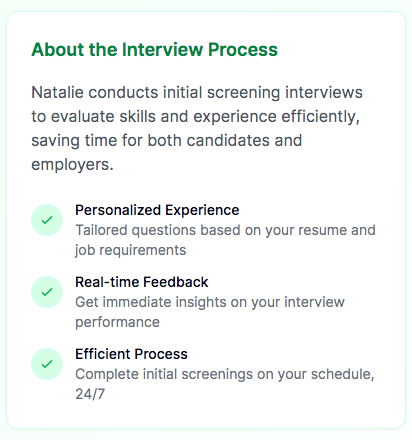The height and width of the screenshot is (440, 412).
Task: Click the Personalized Experience title
Action: tap(157, 210)
